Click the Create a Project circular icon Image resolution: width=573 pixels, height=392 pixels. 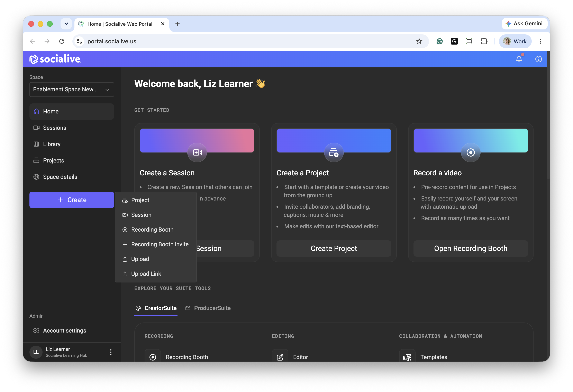[334, 152]
